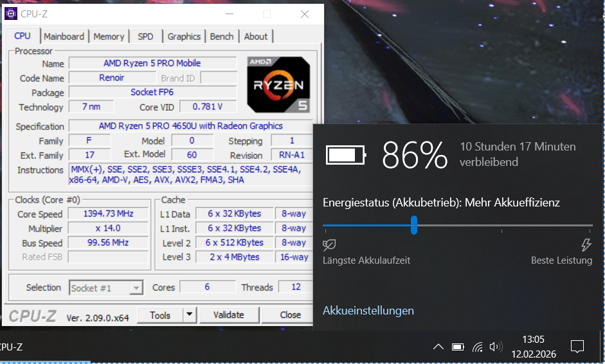Open the Graphics tab
Viewport: 605px width, 364px height.
(x=184, y=37)
